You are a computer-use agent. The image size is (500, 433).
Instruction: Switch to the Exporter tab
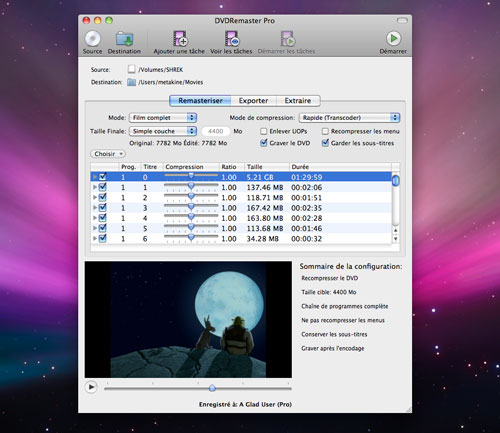coord(253,101)
